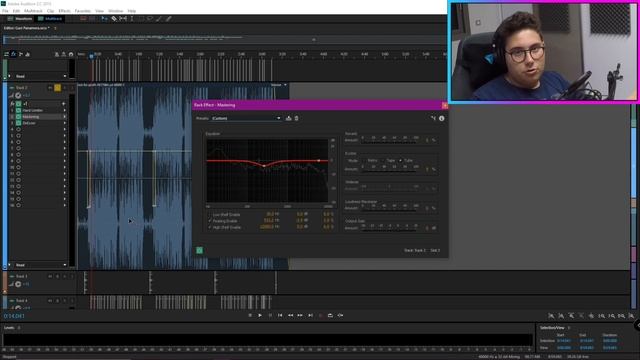The height and width of the screenshot is (360, 640).
Task: Open the Multitrack menu
Action: pos(33,11)
